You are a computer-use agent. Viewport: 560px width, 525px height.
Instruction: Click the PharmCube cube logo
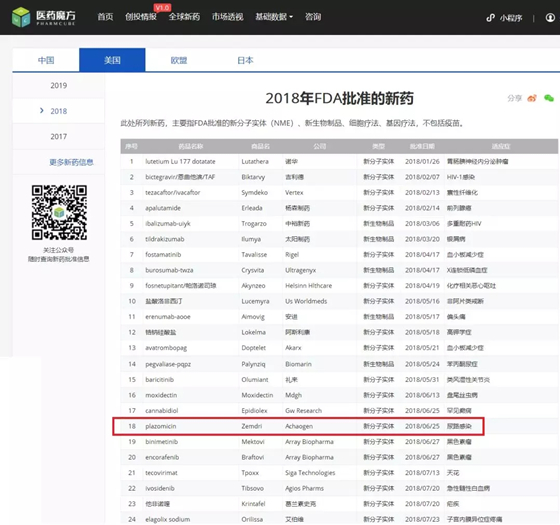pyautogui.click(x=21, y=17)
